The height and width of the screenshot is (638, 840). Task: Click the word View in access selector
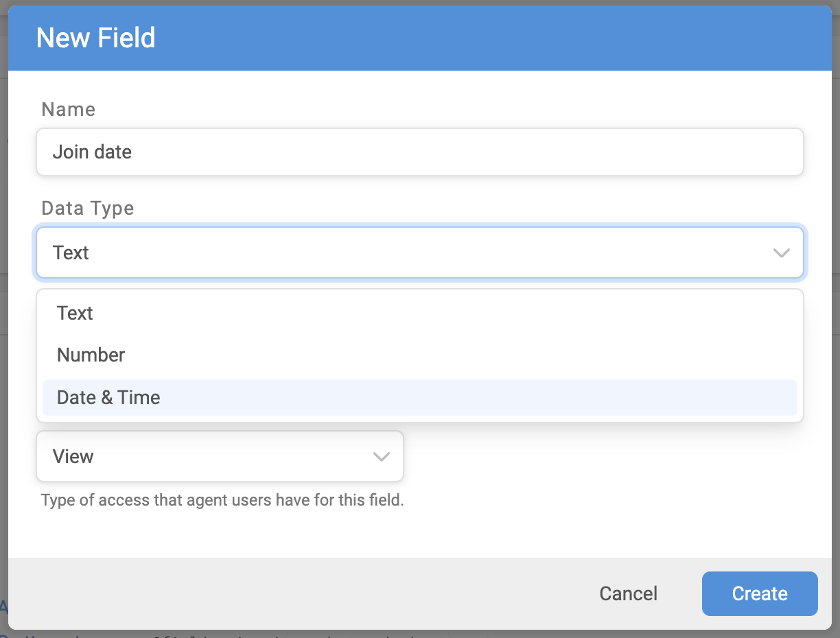coord(73,456)
